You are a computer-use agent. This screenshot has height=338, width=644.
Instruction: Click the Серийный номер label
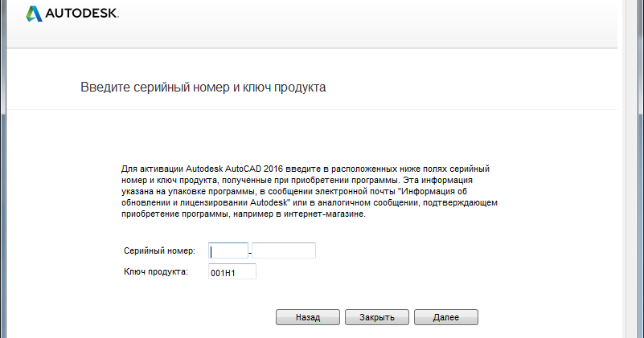(x=159, y=250)
